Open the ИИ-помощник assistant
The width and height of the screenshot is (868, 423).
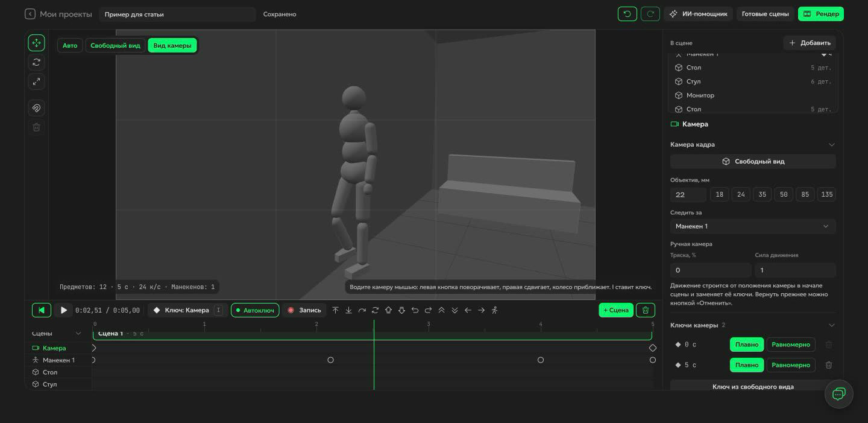click(698, 14)
